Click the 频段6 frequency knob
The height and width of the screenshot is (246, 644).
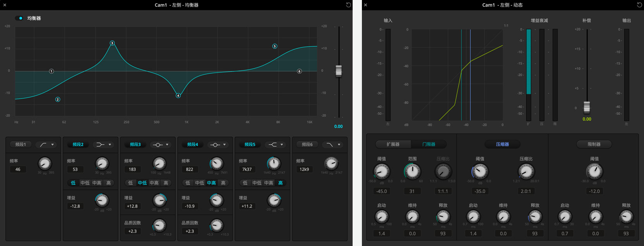(331, 164)
